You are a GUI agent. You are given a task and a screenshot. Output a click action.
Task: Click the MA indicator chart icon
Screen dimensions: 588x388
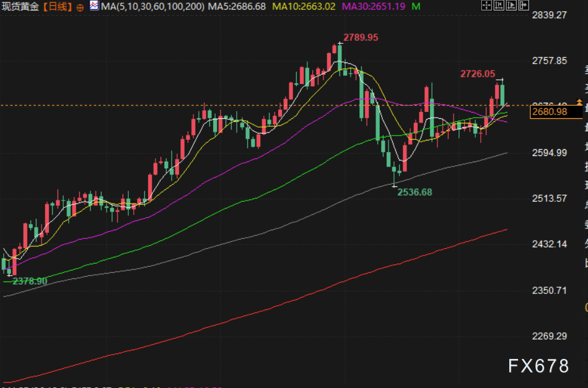[x=94, y=6]
